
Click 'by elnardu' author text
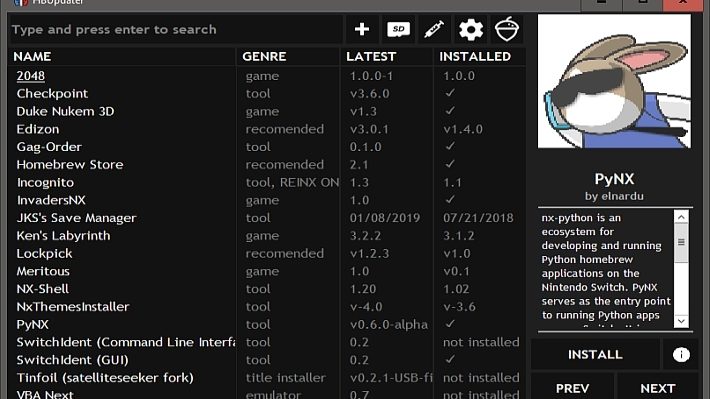pyautogui.click(x=614, y=196)
